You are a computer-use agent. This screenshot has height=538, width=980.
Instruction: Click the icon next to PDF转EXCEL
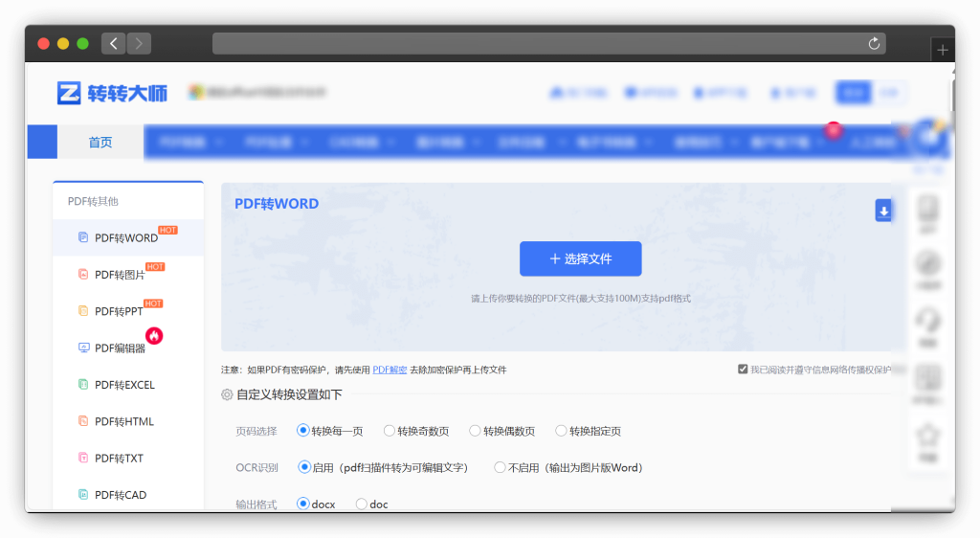(x=83, y=384)
